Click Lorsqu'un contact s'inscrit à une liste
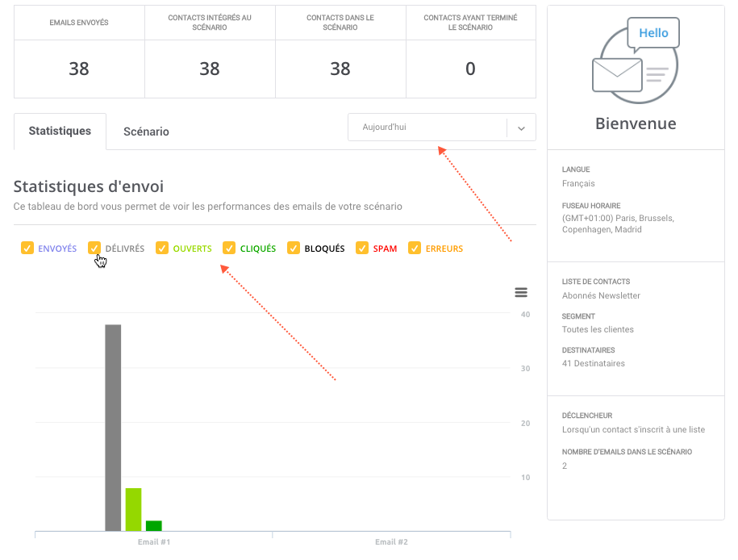 point(633,429)
